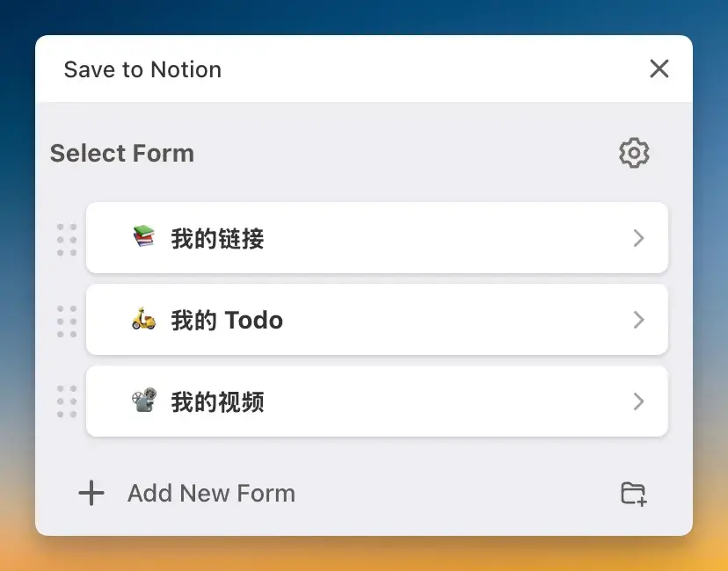Click drag handle beside 我的链接
Viewport: 728px width, 571px height.
(67, 239)
